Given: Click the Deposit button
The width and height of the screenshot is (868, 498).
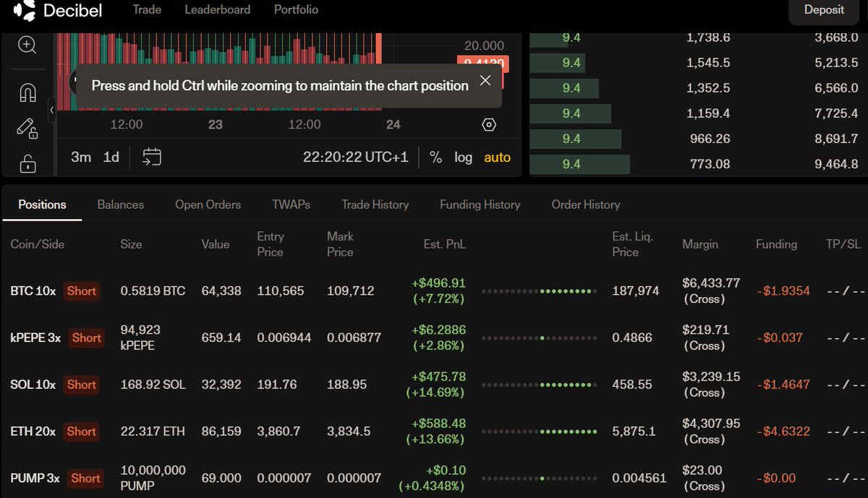Looking at the screenshot, I should click(x=824, y=11).
